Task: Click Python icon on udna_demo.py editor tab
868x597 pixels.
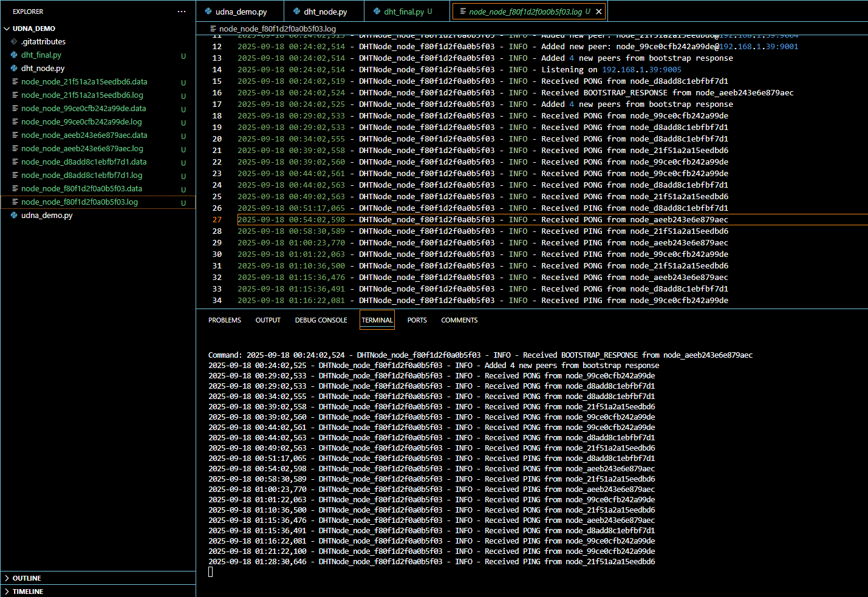Action: [208, 12]
